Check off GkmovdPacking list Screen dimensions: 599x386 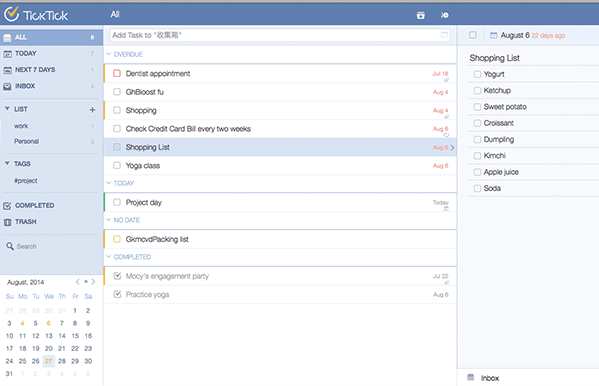[117, 239]
